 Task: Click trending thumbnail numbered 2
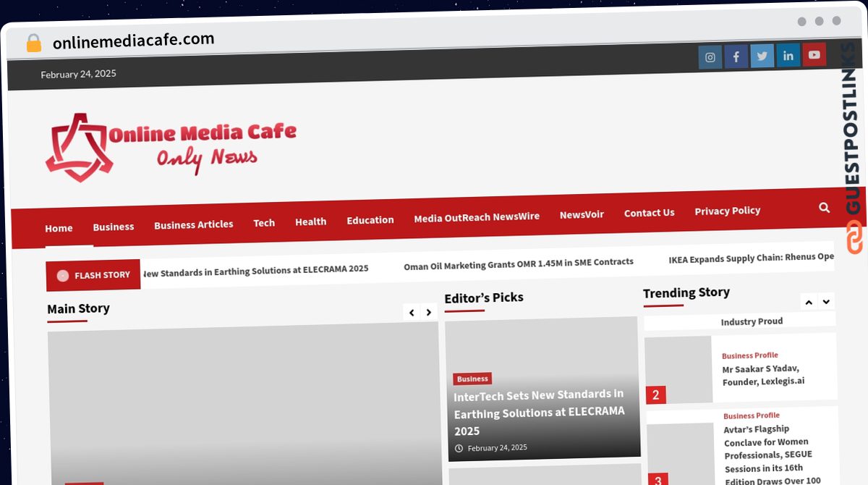pos(678,370)
